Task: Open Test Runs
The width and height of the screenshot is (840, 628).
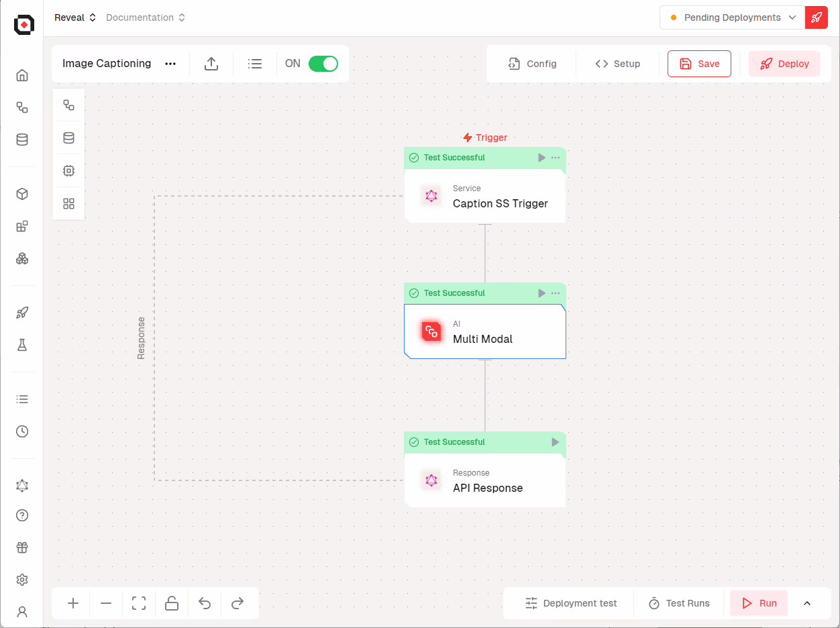Action: click(x=679, y=603)
